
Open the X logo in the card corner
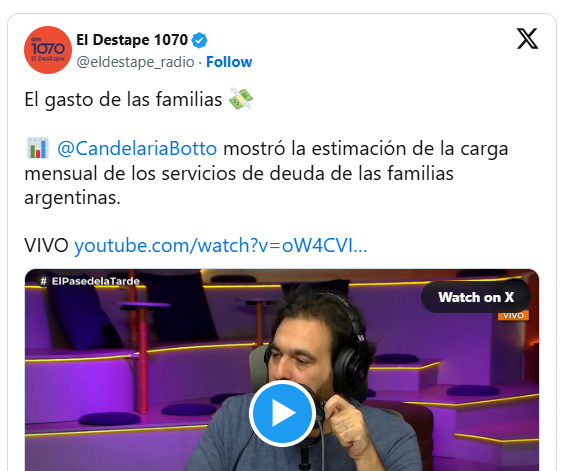(527, 39)
